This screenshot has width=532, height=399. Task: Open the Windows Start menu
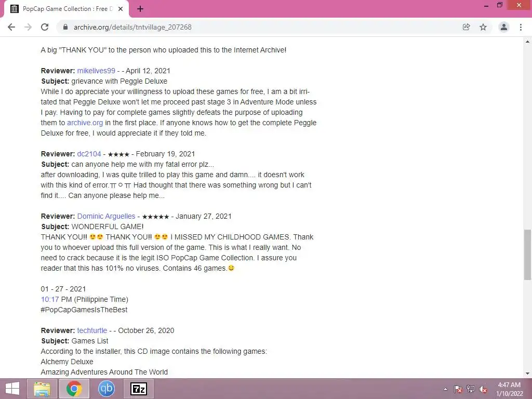coord(12,389)
